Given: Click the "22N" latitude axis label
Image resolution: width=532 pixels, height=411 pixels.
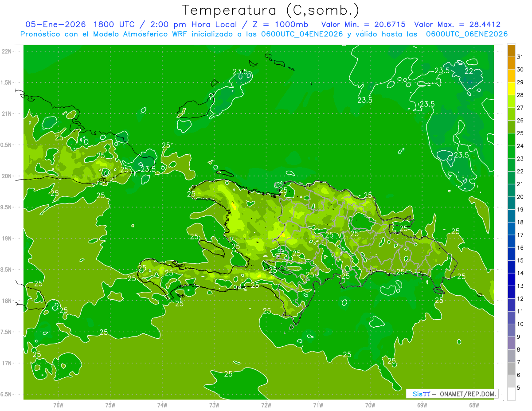Looking at the screenshot, I should (x=7, y=51).
